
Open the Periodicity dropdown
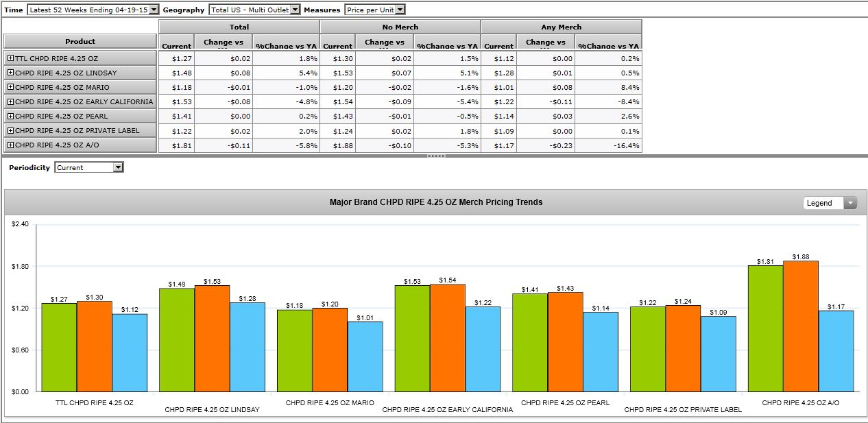[118, 167]
